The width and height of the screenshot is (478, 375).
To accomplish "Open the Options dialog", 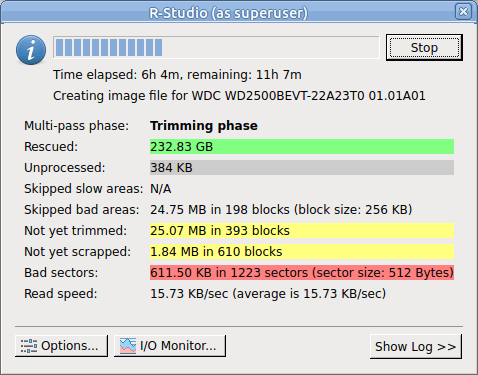I will 61,346.
